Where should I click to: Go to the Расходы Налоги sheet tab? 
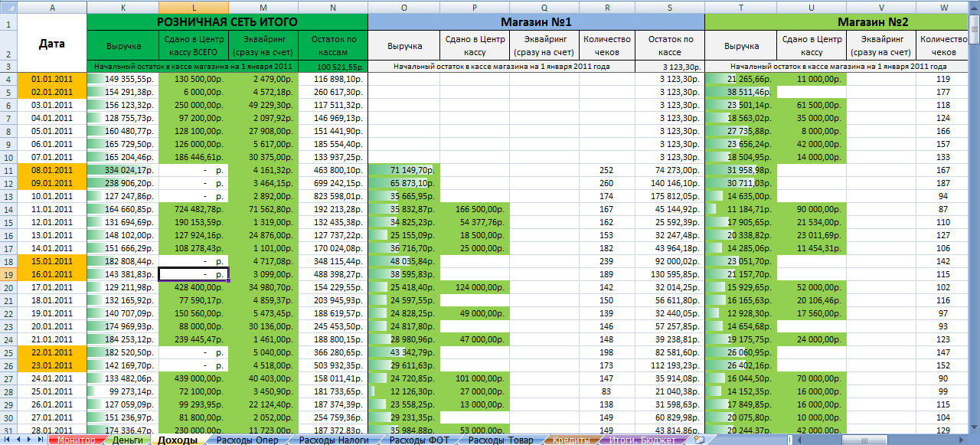pyautogui.click(x=334, y=440)
